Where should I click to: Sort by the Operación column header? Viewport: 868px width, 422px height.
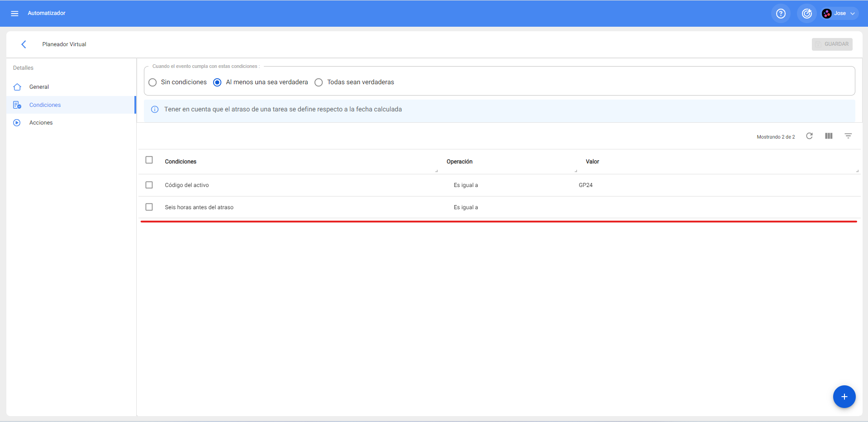point(459,162)
